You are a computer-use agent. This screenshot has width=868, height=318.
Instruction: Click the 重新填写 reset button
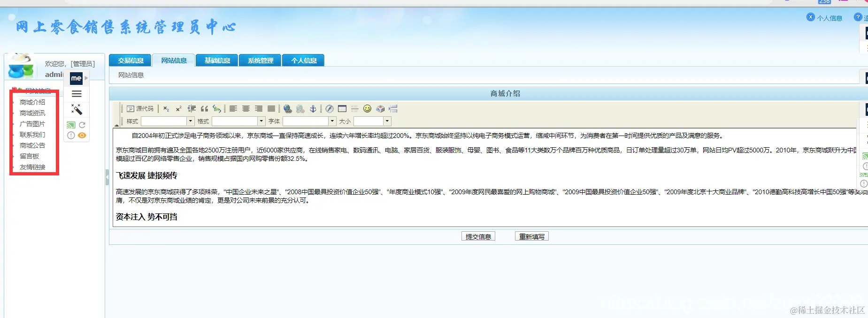click(532, 236)
